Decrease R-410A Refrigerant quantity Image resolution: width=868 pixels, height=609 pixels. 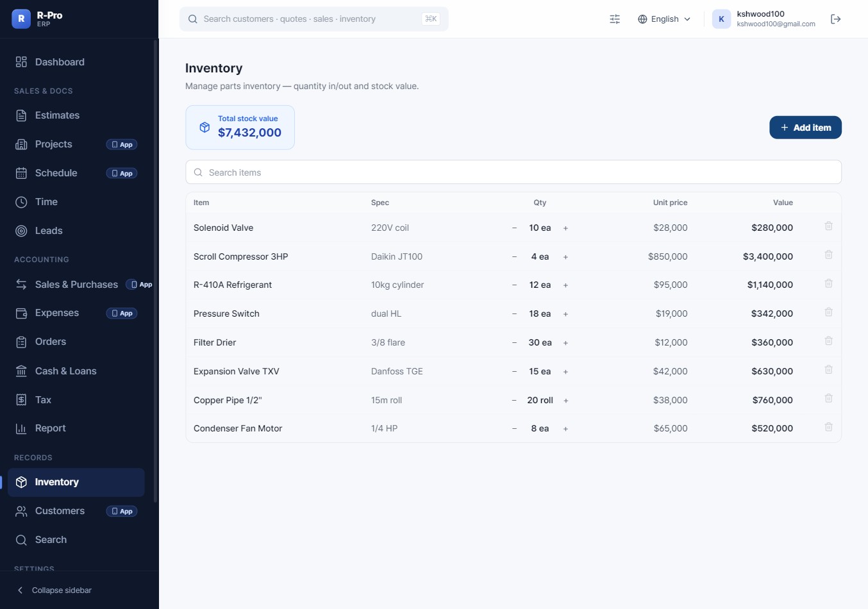pyautogui.click(x=514, y=285)
